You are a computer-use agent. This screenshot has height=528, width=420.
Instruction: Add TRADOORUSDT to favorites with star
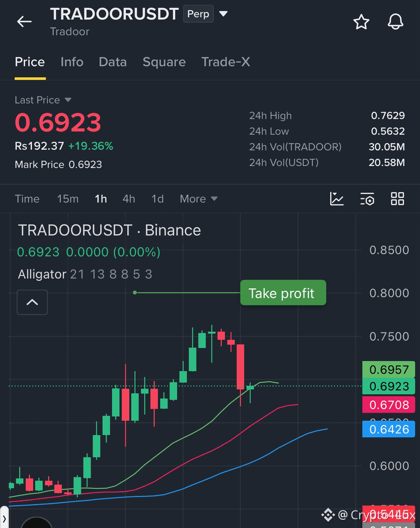click(x=361, y=22)
